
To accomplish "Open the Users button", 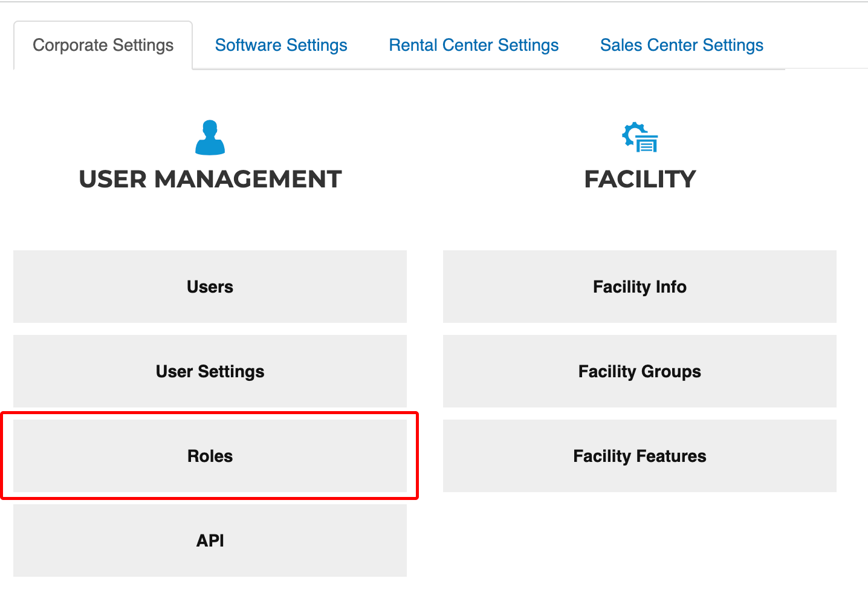I will click(x=210, y=287).
